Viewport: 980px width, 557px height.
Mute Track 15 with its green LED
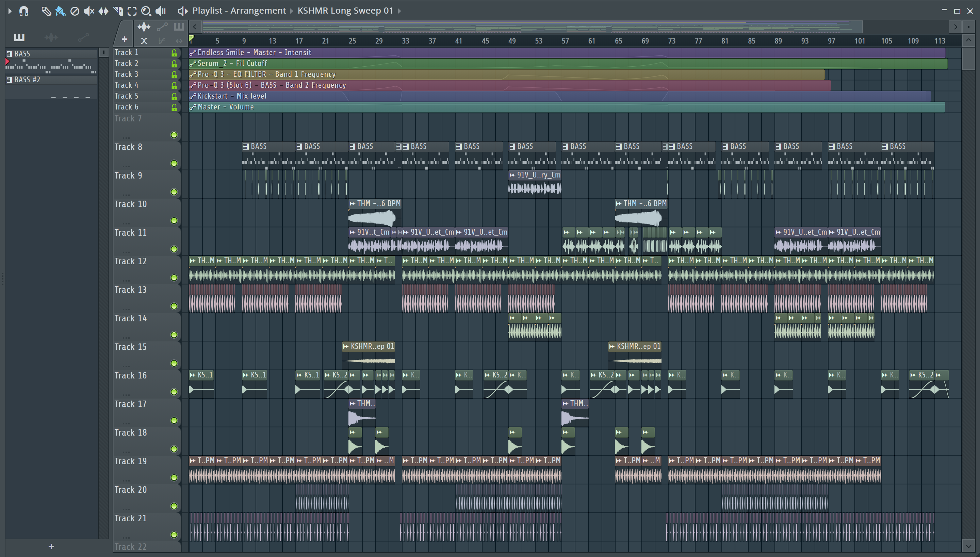coord(174,364)
